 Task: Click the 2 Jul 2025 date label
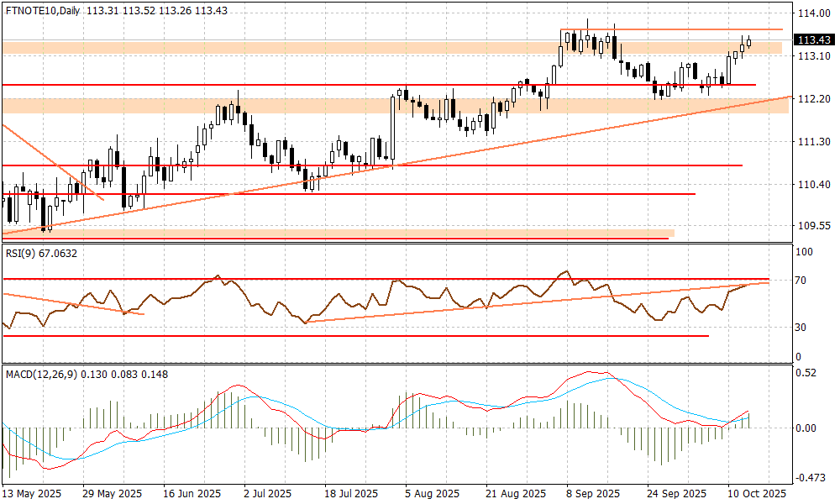(x=267, y=494)
